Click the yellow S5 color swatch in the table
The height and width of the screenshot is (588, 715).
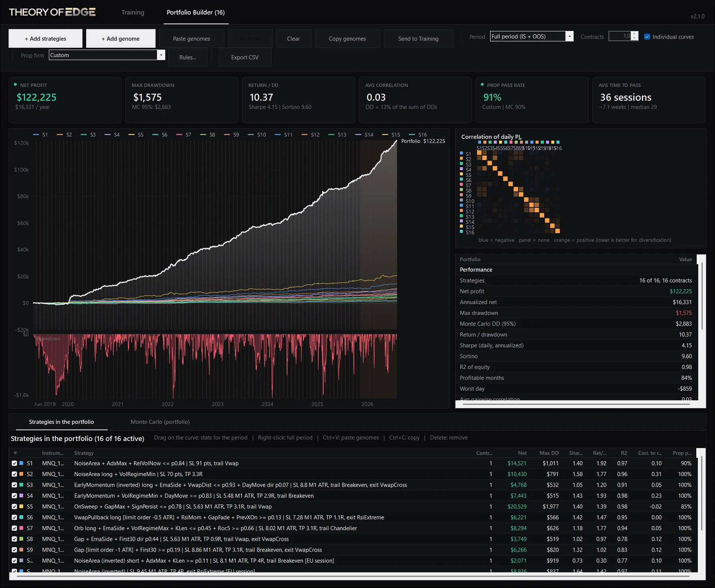(21, 507)
